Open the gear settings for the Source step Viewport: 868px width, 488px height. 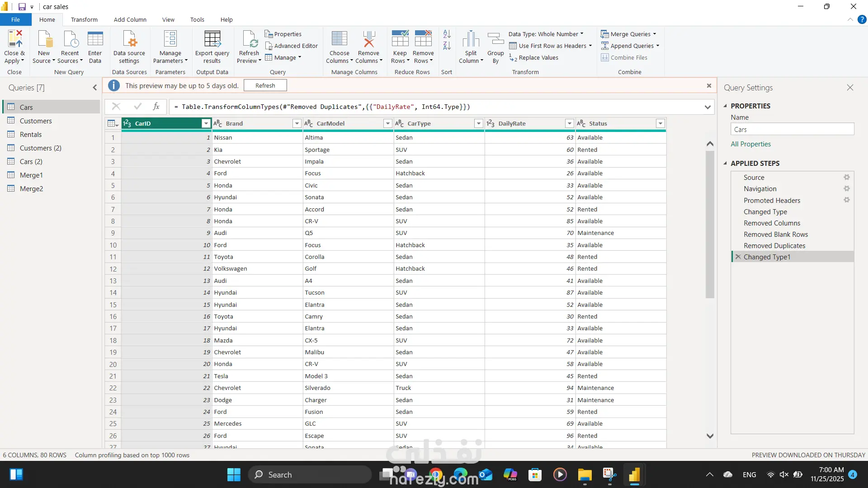[846, 177]
